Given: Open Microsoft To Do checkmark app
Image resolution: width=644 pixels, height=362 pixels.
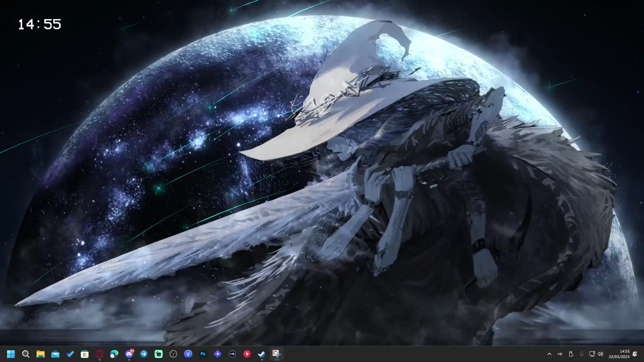Looking at the screenshot, I should pos(70,354).
